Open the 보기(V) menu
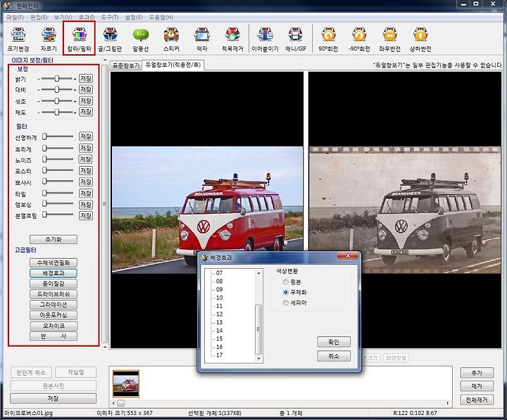This screenshot has width=507, height=420. pyautogui.click(x=63, y=17)
